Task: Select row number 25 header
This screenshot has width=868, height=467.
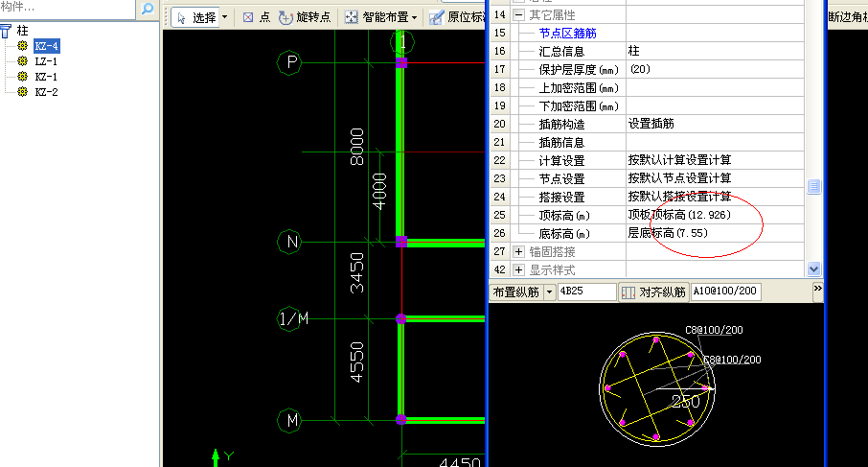Action: tap(500, 215)
